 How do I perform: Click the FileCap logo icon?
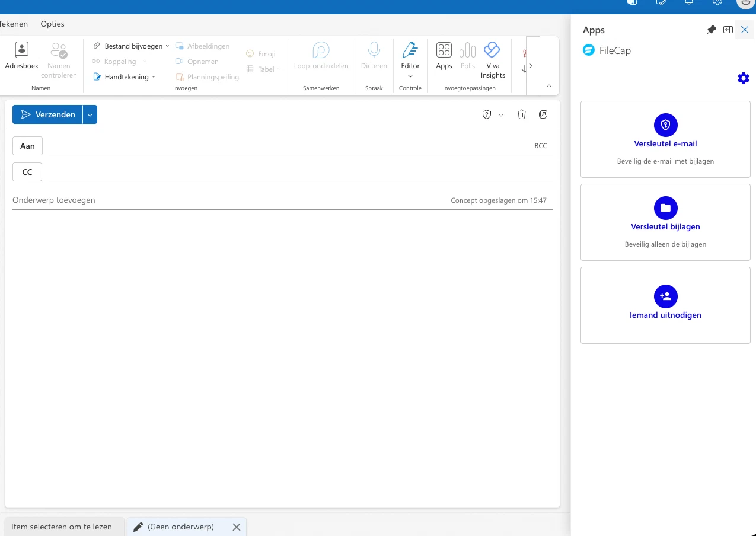(588, 50)
